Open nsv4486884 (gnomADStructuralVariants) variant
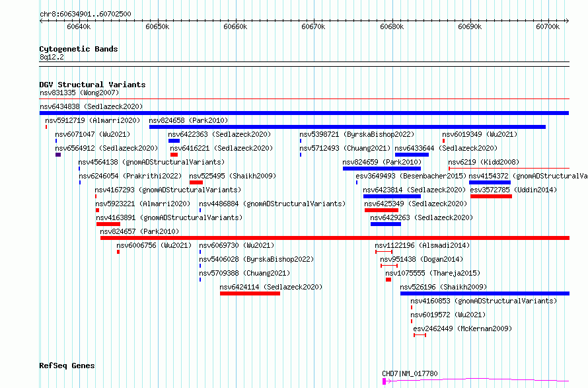The image size is (588, 388). [x=272, y=204]
